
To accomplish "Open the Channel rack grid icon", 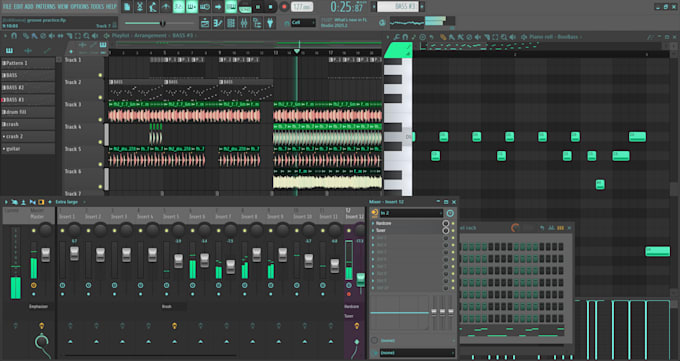I will pos(231,23).
